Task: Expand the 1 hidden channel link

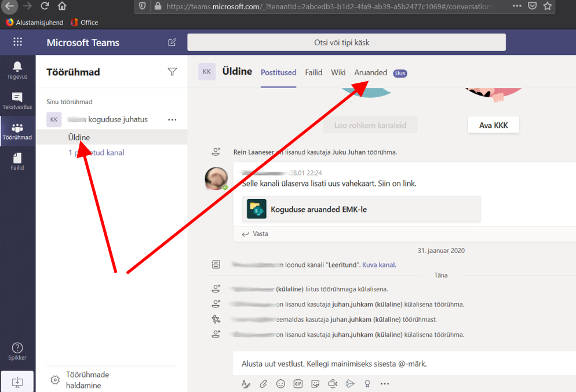Action: coord(96,153)
